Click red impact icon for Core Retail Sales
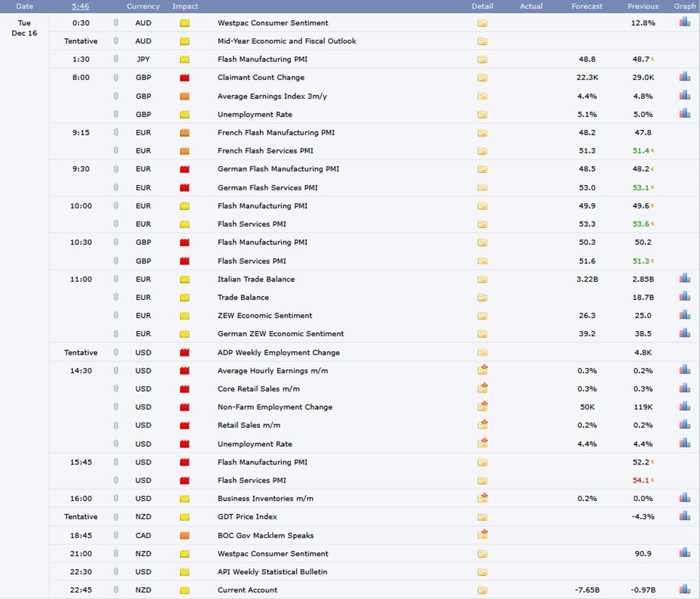The height and width of the screenshot is (599, 700). [x=184, y=389]
